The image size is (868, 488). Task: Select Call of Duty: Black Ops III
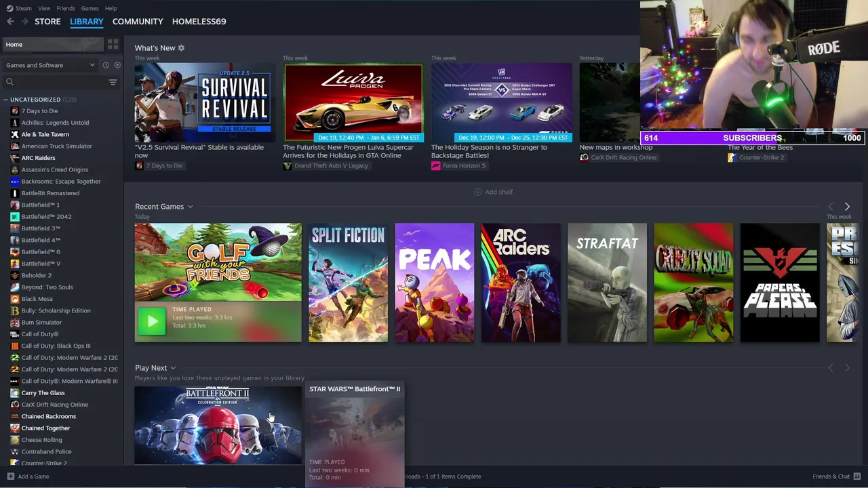[x=56, y=346]
